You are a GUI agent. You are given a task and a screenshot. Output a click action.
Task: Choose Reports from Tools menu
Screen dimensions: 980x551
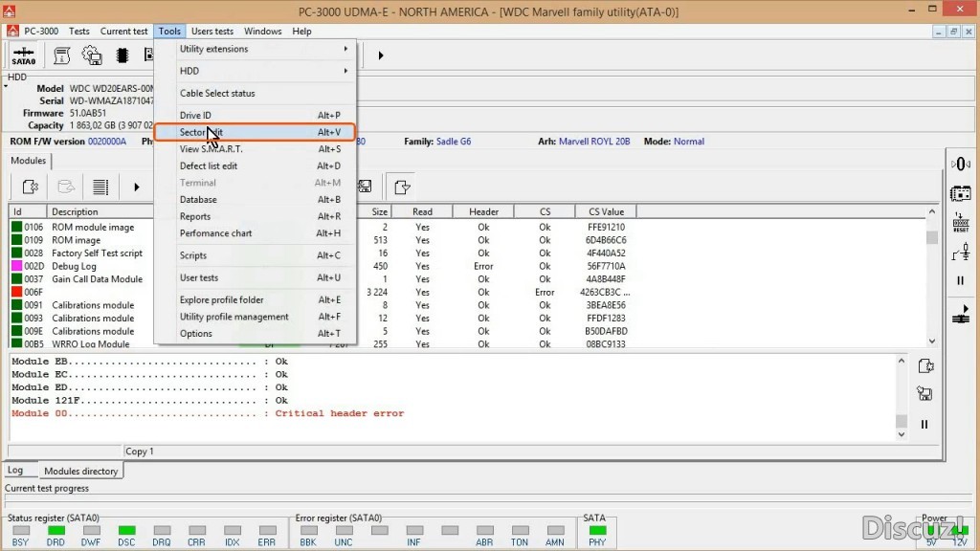255,216
